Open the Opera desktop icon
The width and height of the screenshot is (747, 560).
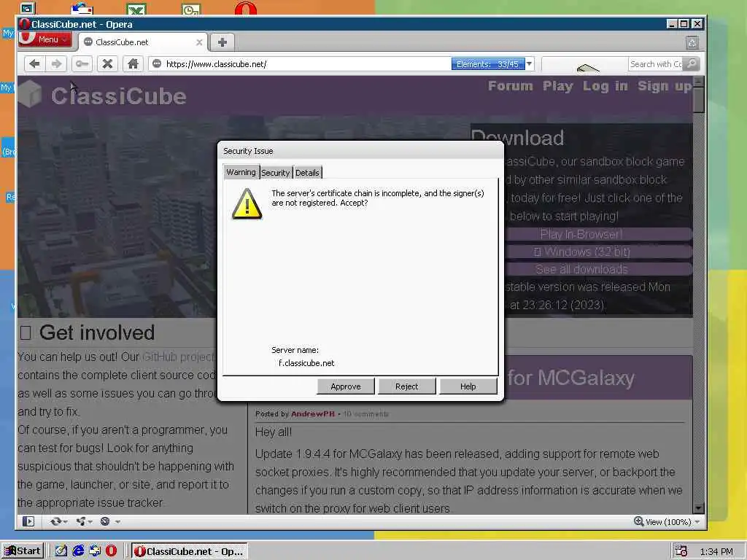tap(246, 8)
